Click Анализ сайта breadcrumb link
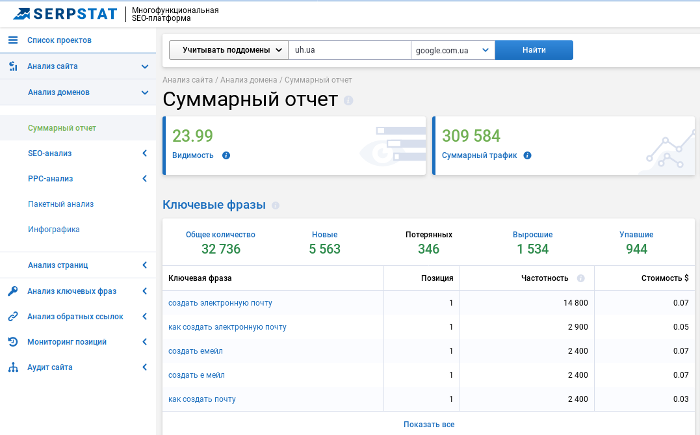This screenshot has width=700, height=435. pyautogui.click(x=188, y=80)
